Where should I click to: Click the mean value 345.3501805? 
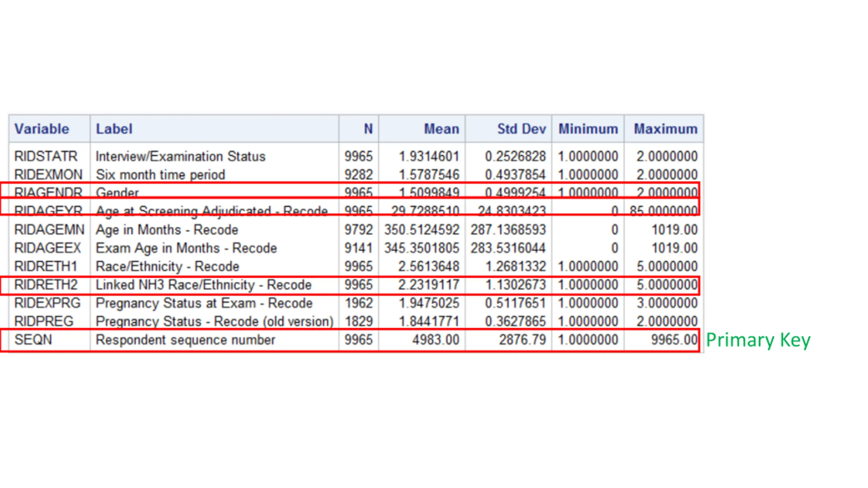(422, 248)
